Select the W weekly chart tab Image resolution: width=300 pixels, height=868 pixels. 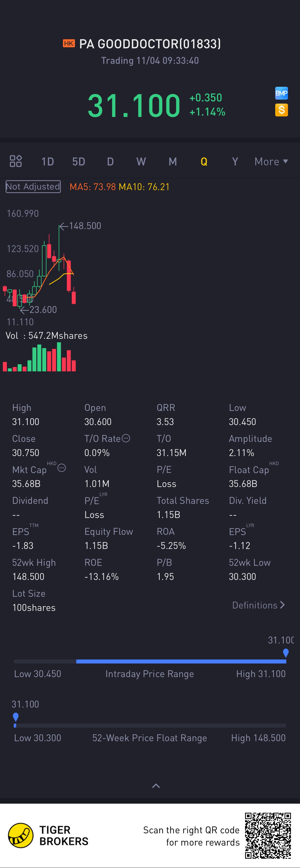click(141, 162)
